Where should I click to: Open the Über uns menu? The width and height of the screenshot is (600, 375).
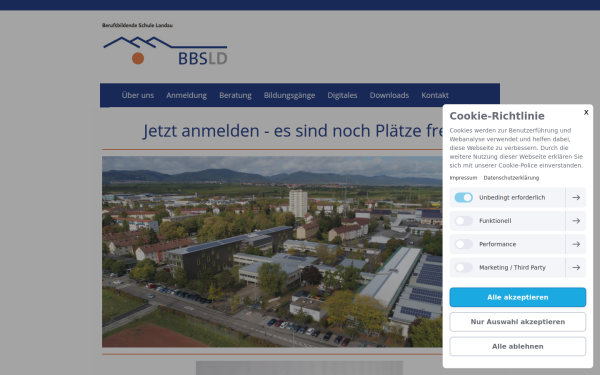pyautogui.click(x=138, y=95)
